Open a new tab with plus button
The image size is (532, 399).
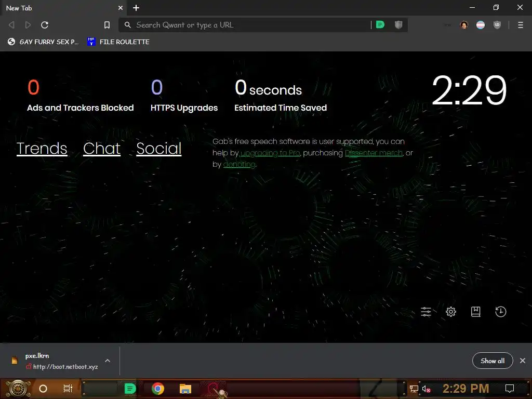pos(136,8)
